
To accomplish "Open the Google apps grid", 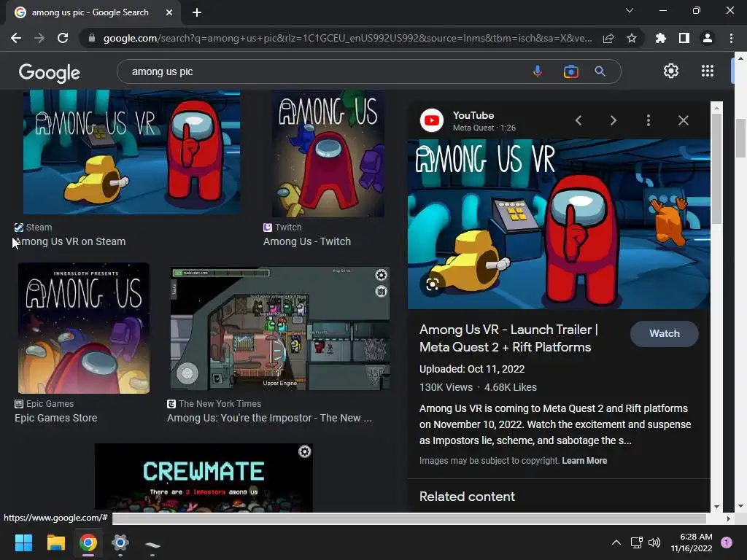I will coord(708,71).
